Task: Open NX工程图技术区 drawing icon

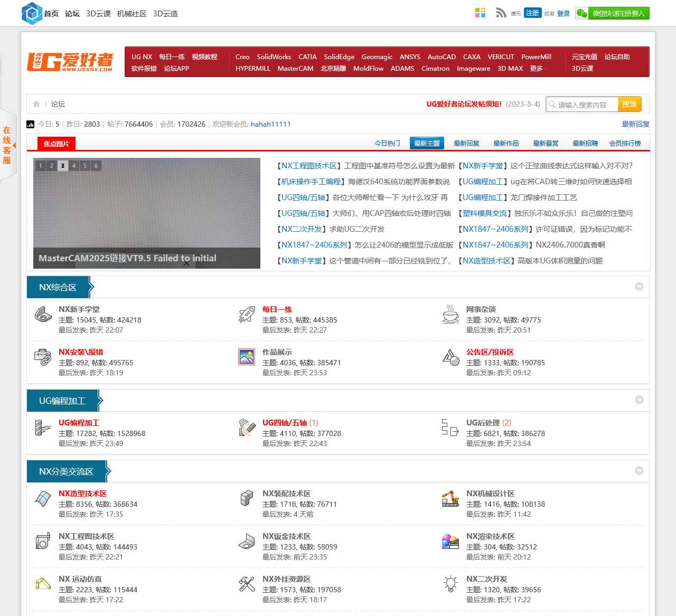Action: [x=43, y=542]
